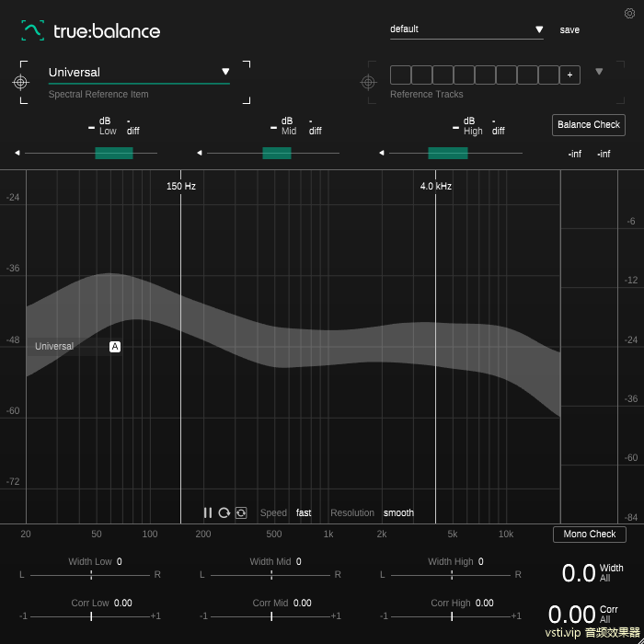644x644 pixels.
Task: Click the Mid band level meter bar
Action: [277, 153]
